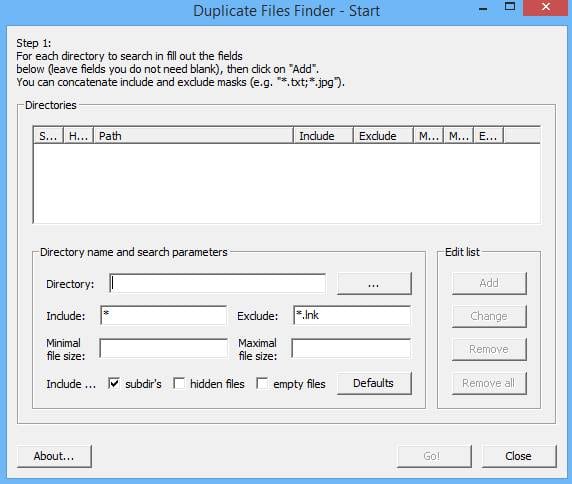Click the Add button in Edit list
The width and height of the screenshot is (572, 484).
[489, 283]
